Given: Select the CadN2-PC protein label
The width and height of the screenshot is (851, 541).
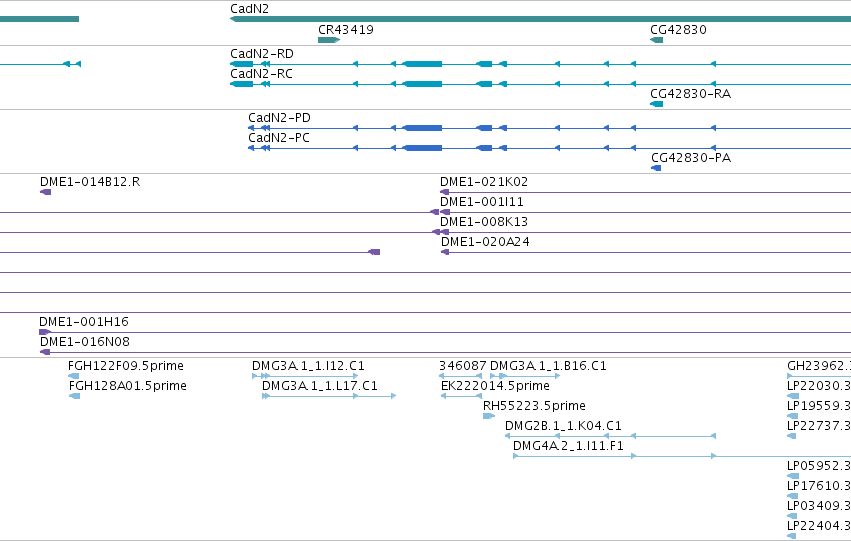Looking at the screenshot, I should pyautogui.click(x=279, y=138).
